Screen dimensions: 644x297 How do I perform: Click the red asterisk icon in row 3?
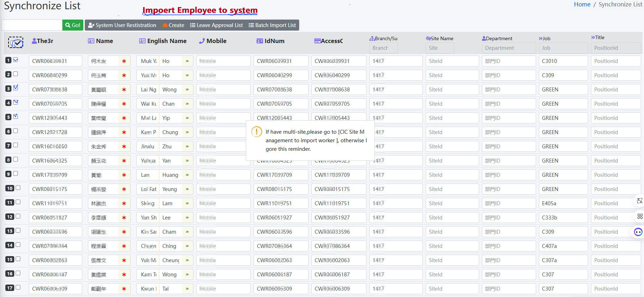tap(124, 90)
